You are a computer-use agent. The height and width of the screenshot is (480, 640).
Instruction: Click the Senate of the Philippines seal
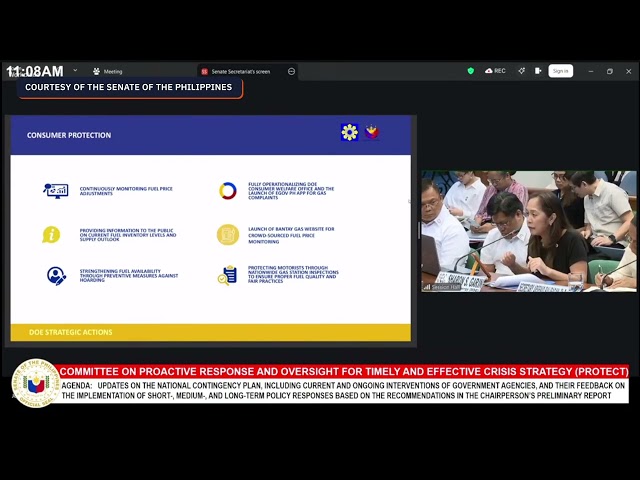pos(36,383)
